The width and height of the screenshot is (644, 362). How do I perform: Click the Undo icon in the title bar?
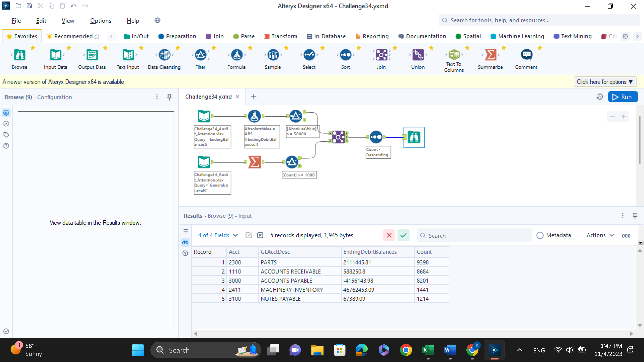[x=73, y=6]
